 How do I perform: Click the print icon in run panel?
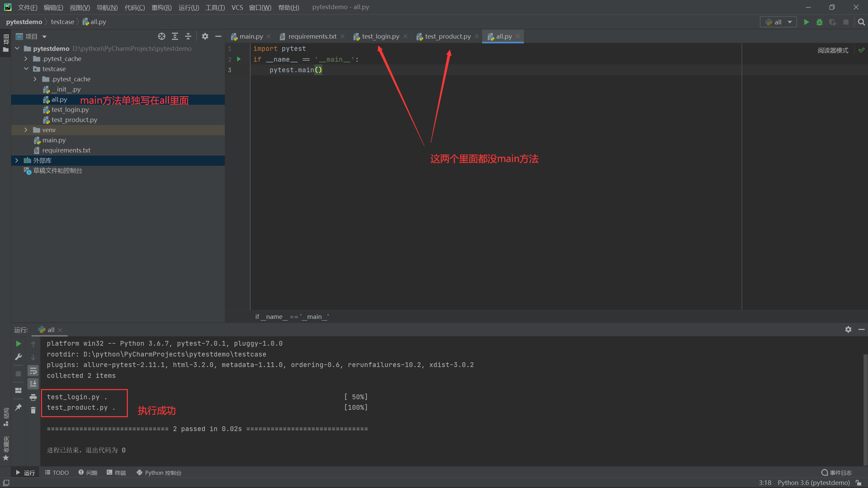coord(33,397)
